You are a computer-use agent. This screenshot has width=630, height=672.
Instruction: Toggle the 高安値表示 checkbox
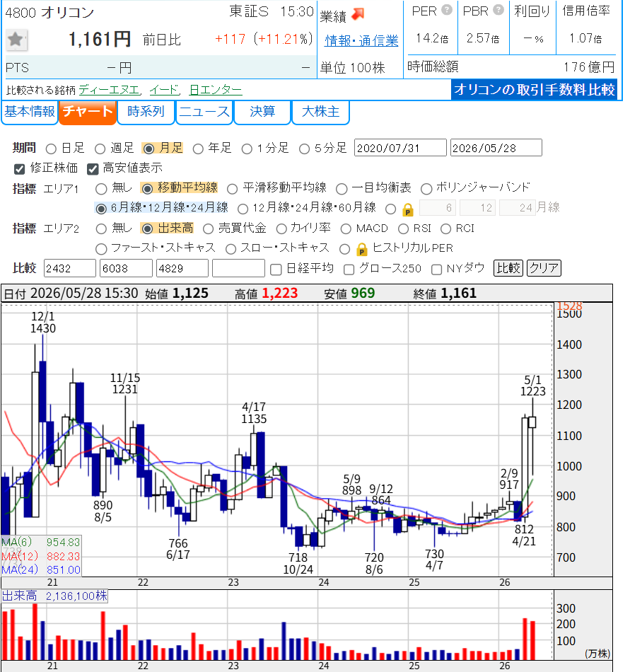pos(93,169)
